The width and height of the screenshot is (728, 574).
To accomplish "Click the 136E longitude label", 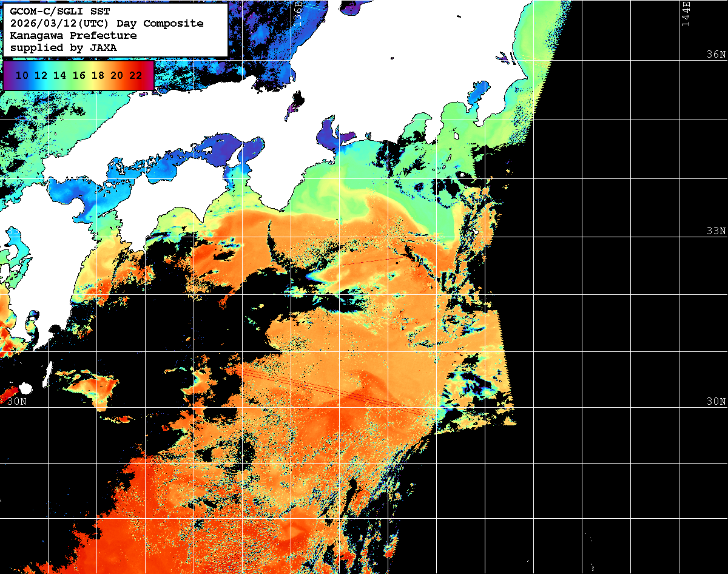I will [x=298, y=13].
